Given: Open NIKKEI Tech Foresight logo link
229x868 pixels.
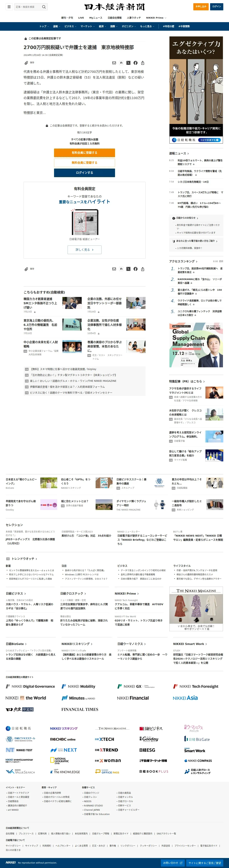Looking at the screenshot, I should (x=196, y=686).
